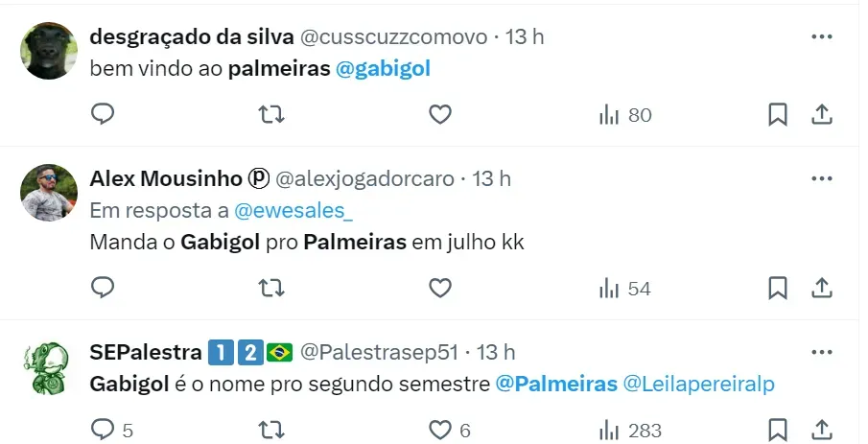View analytics showing 54 views

pyautogui.click(x=625, y=289)
